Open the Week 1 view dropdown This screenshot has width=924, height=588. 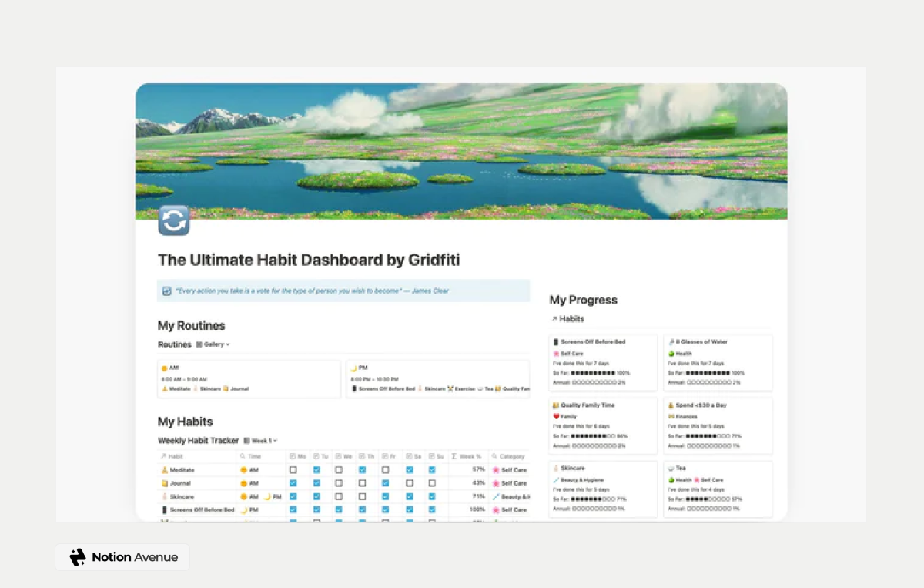click(260, 441)
